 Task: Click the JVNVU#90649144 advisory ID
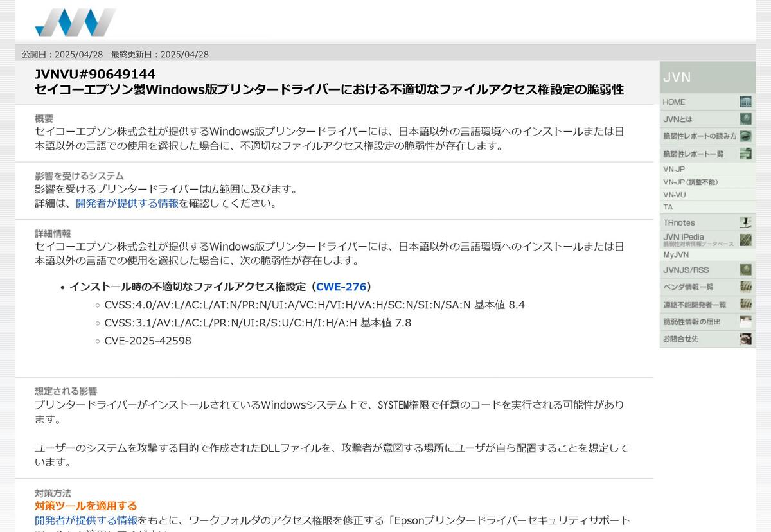95,75
